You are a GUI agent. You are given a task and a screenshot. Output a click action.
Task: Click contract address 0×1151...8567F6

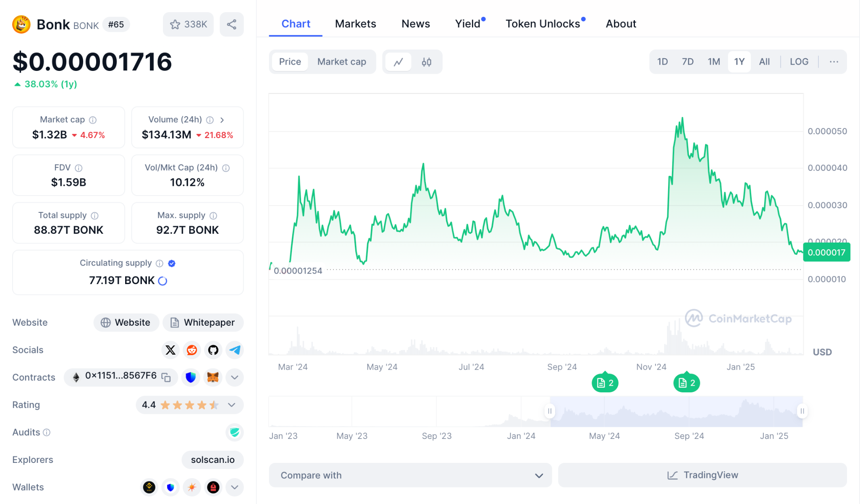pos(121,376)
